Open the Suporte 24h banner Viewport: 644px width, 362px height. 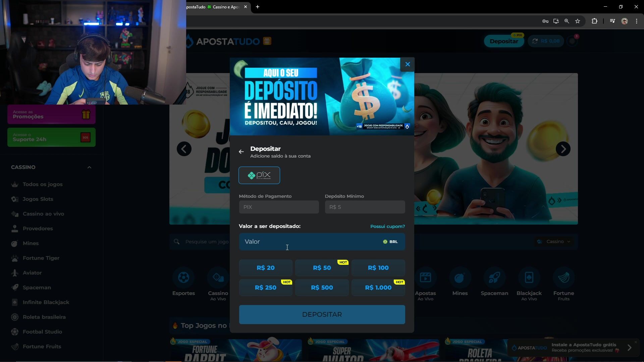click(51, 137)
